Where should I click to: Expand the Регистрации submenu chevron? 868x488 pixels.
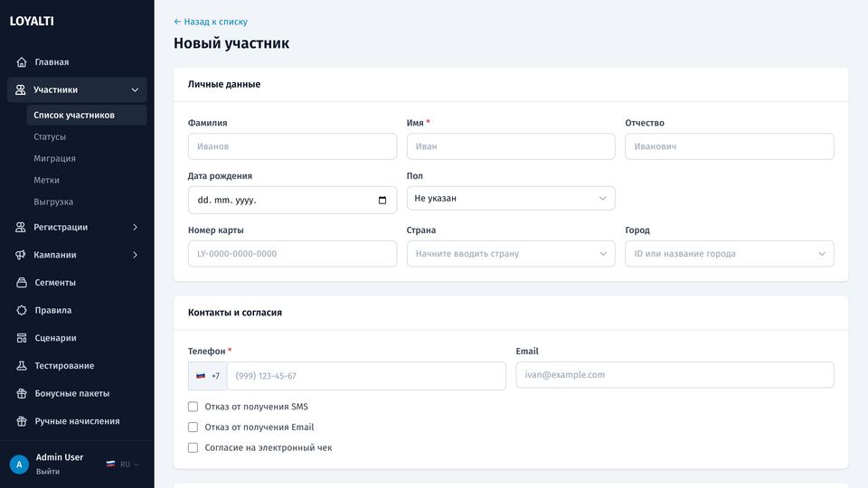click(135, 228)
